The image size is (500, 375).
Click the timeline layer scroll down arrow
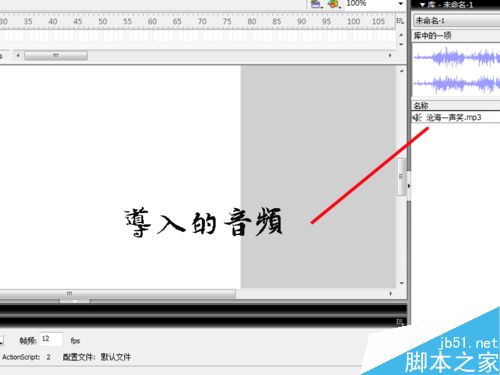tap(401, 44)
